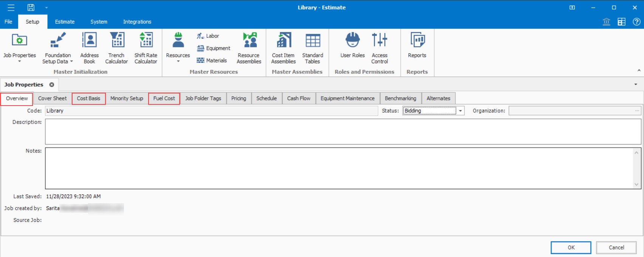Viewport: 644px width, 257px height.
Task: Click the Cancel button
Action: click(616, 248)
